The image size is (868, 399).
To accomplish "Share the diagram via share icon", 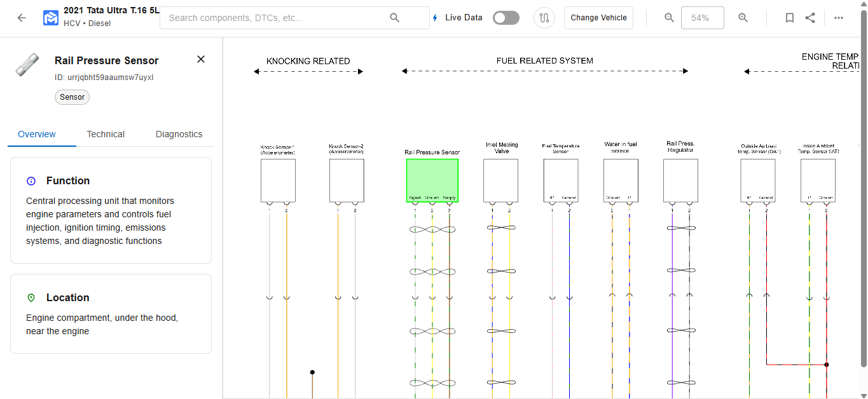I will point(809,18).
